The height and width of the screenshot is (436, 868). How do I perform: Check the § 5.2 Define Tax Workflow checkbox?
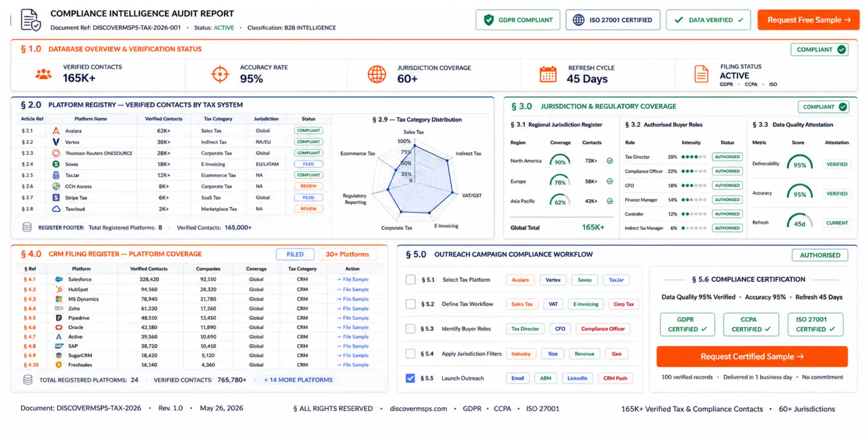[x=410, y=304]
